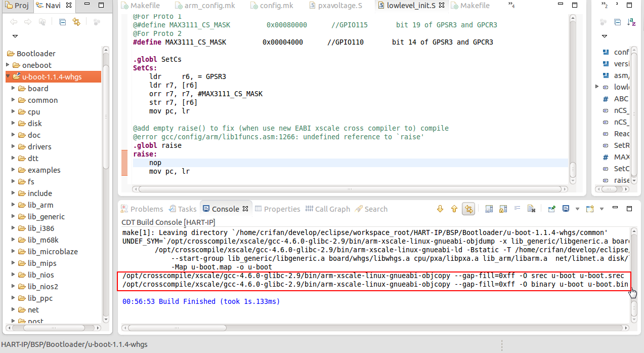Click Display Selected Console icon
Image resolution: width=644 pixels, height=353 pixels.
click(x=566, y=209)
